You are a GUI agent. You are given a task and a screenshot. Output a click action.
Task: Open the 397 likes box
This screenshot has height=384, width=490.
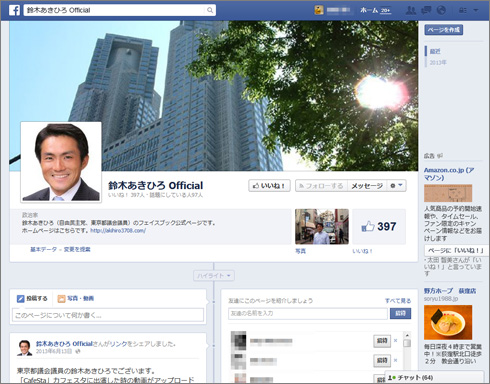tap(379, 227)
